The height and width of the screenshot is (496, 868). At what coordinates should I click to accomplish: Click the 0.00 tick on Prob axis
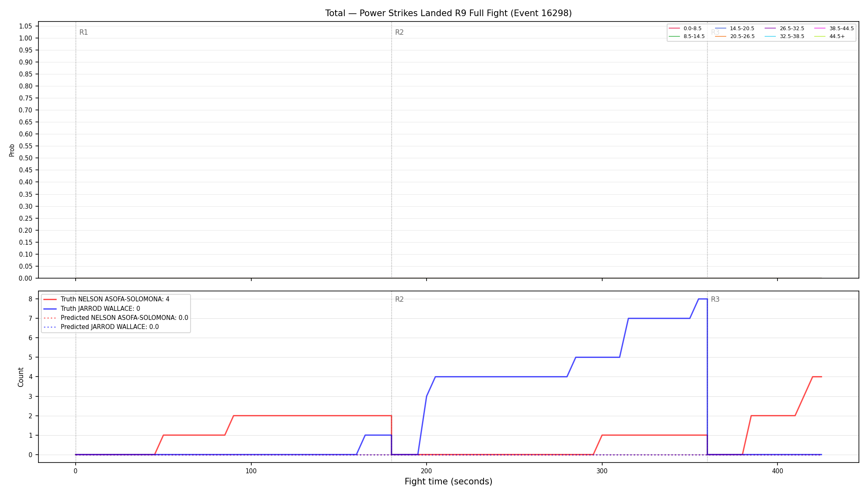click(25, 278)
